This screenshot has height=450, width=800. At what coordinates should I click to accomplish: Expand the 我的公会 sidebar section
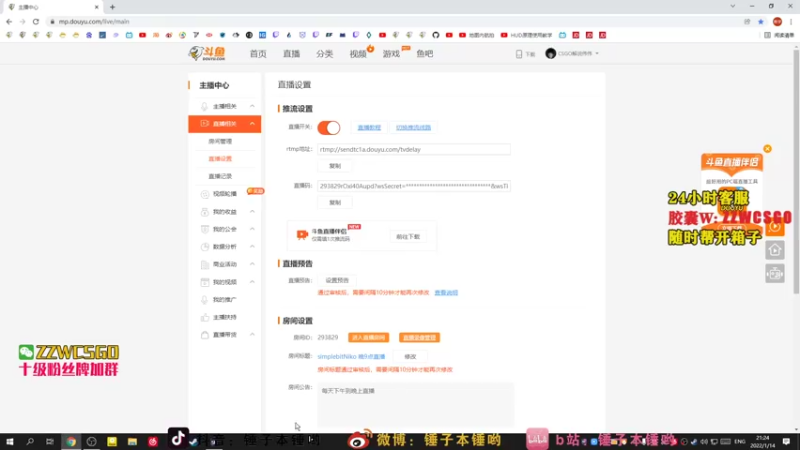coord(252,229)
